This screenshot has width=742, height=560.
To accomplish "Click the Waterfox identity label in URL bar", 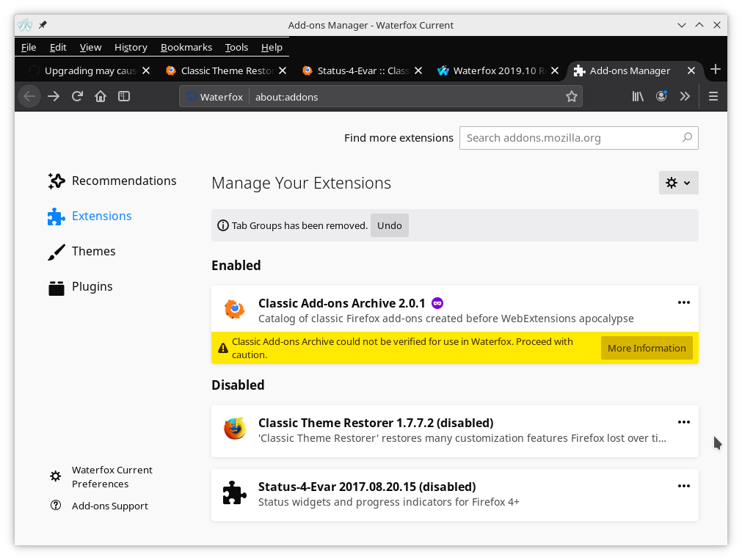I will point(222,97).
